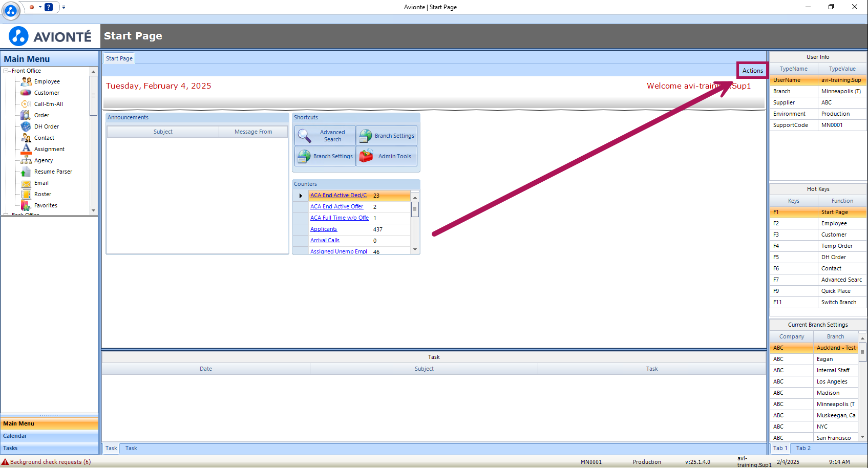Screen dimensions: 868x468
Task: Open the quick access toolbar customize arrow
Action: click(x=63, y=7)
